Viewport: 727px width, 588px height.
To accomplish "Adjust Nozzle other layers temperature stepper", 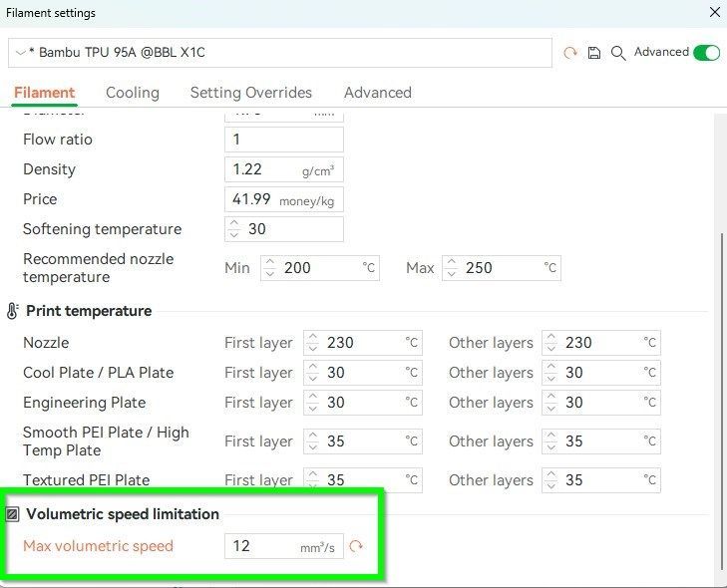I will pos(551,343).
